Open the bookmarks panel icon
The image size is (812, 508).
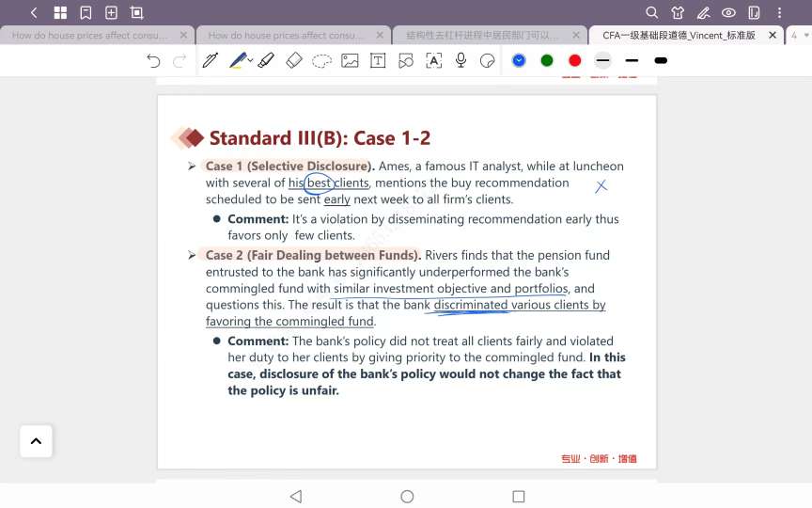86,12
